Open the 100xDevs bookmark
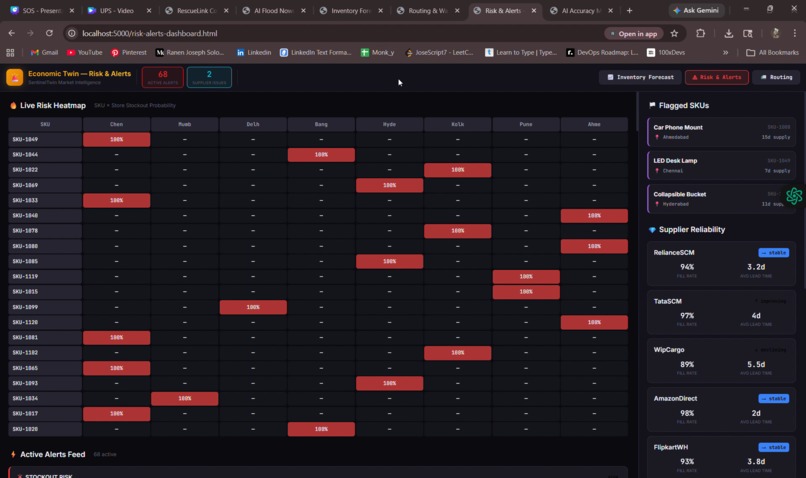The height and width of the screenshot is (478, 806). (x=666, y=52)
